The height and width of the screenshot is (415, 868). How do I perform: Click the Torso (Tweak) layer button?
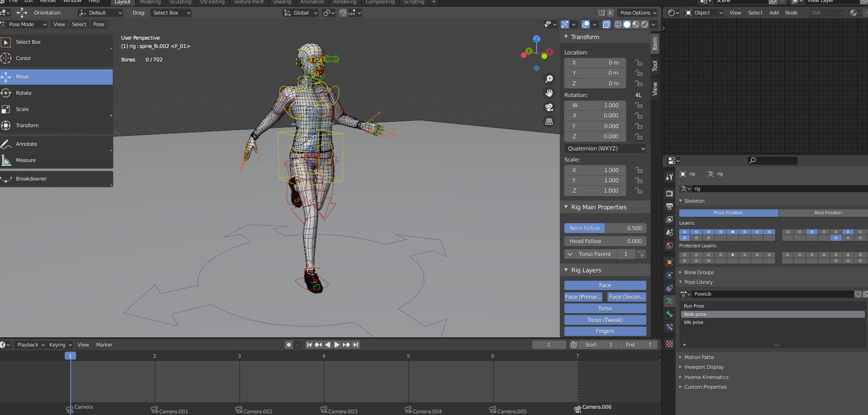(x=605, y=320)
